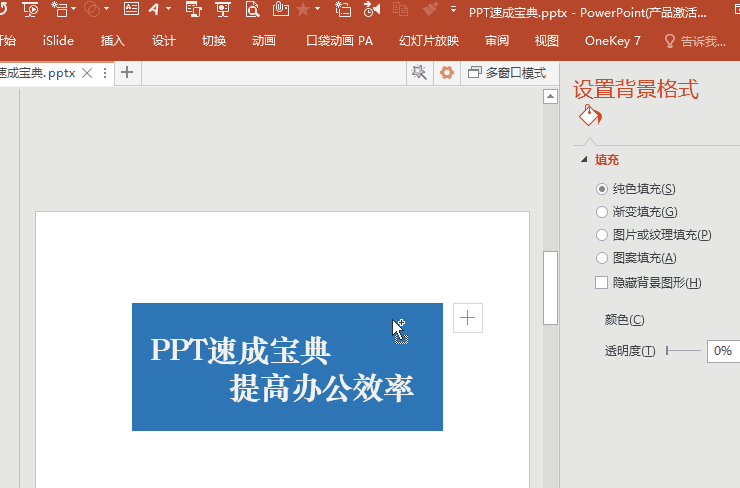Click the selection pane icon next to star

click(343, 9)
